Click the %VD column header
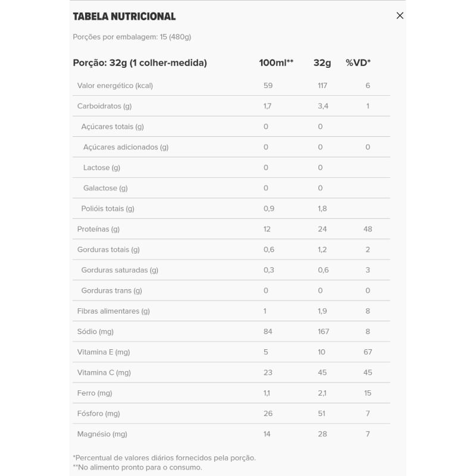 click(358, 62)
